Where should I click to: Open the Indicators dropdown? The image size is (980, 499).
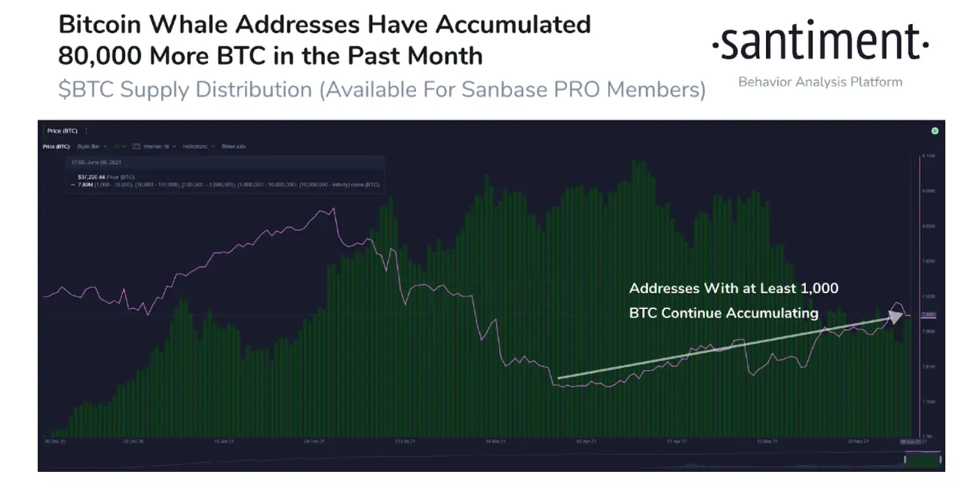coord(198,146)
